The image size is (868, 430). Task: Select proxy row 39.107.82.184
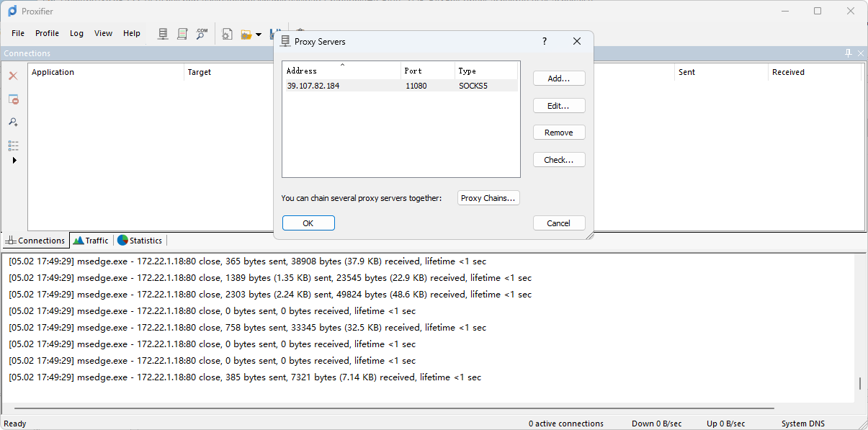click(x=400, y=86)
